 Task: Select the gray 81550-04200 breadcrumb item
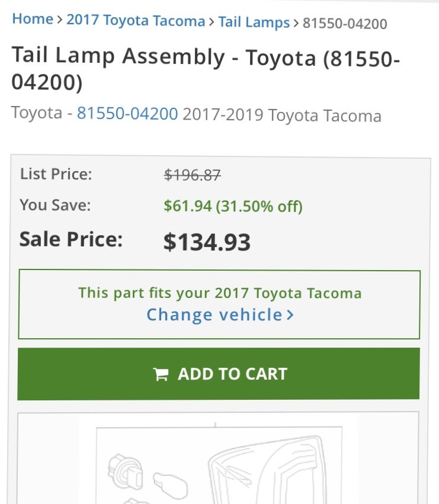tap(345, 24)
